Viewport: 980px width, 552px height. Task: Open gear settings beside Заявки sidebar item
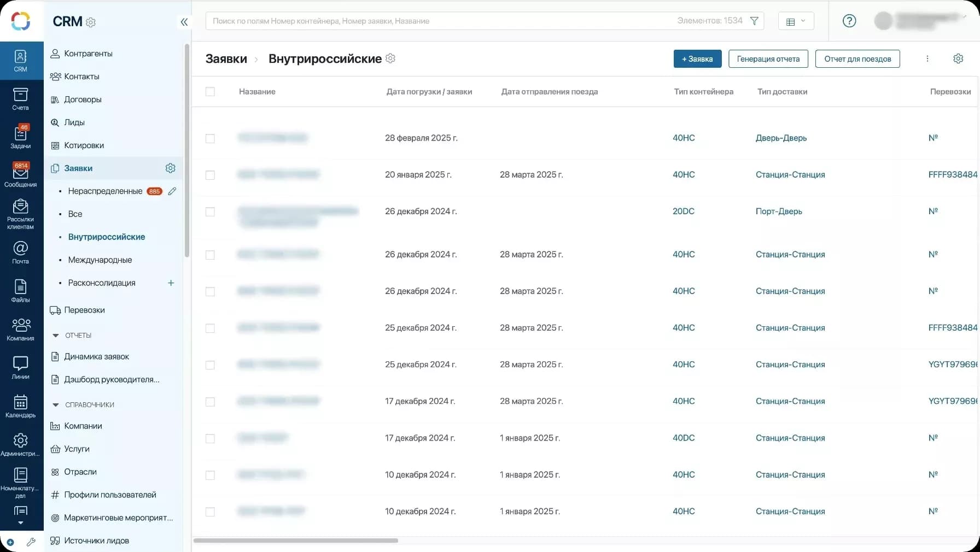click(x=170, y=168)
